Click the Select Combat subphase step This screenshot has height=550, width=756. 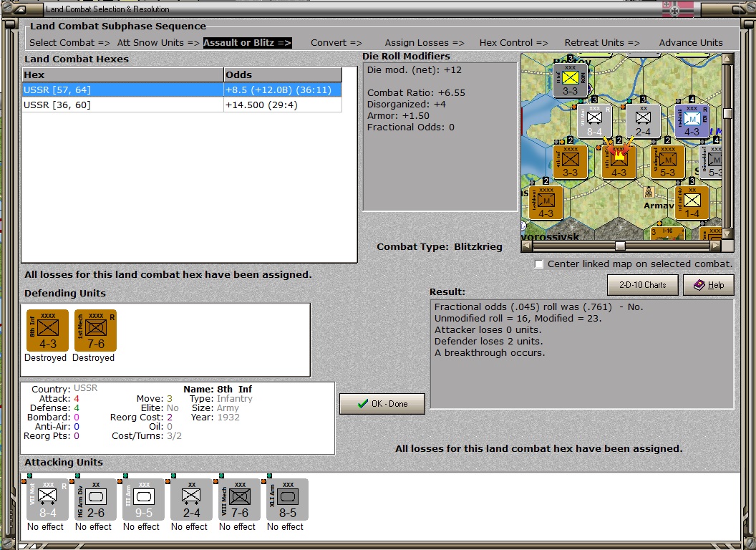point(70,42)
